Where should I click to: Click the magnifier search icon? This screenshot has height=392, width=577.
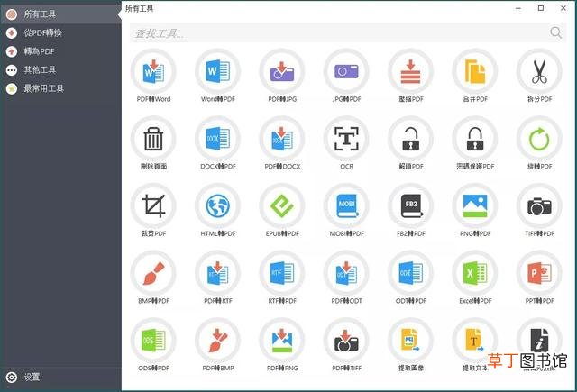pyautogui.click(x=556, y=32)
